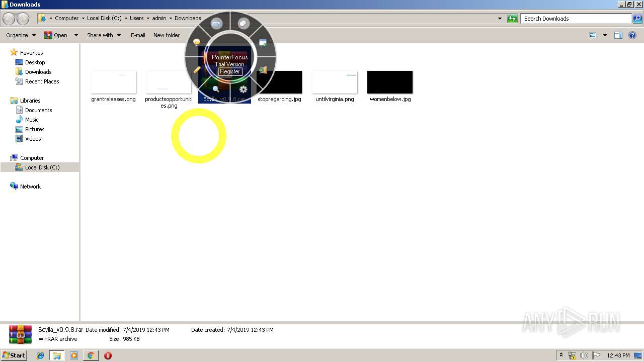Click the Explorer folder taskbar icon
644x362 pixels.
point(57,355)
